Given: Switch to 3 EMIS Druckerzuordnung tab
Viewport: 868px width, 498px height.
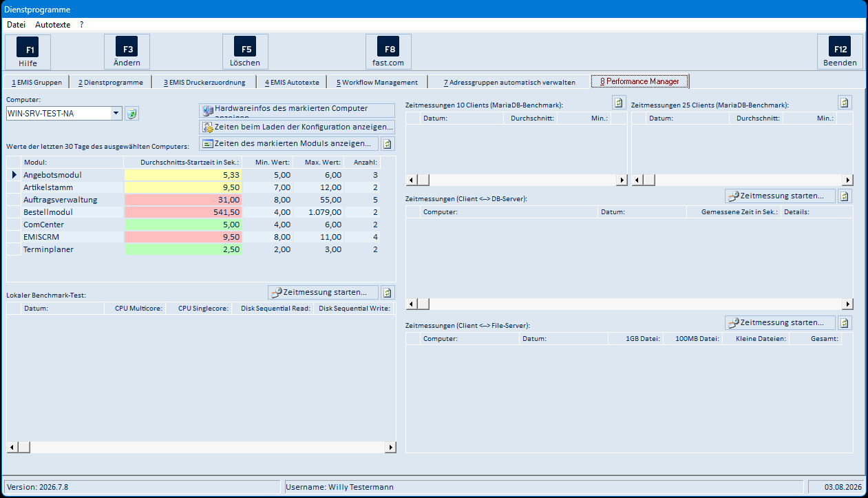Looking at the screenshot, I should coord(204,82).
